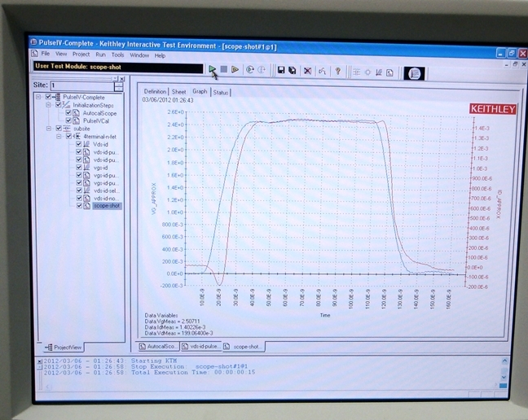Viewport: 528px width, 420px height.
Task: Click the ProjectView tab
Action: pyautogui.click(x=64, y=347)
